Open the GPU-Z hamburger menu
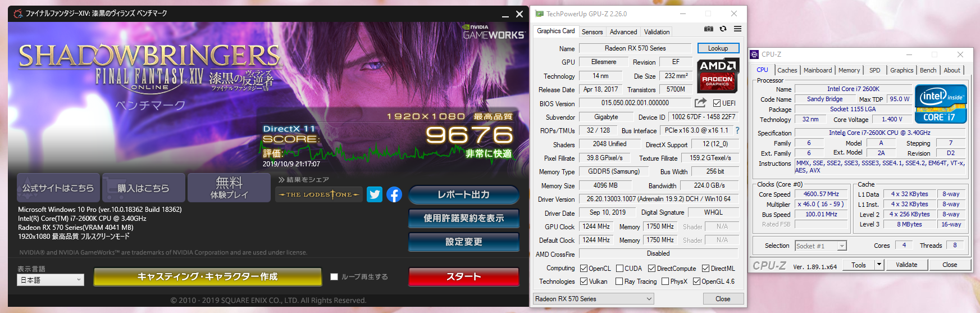The height and width of the screenshot is (313, 980). (738, 29)
